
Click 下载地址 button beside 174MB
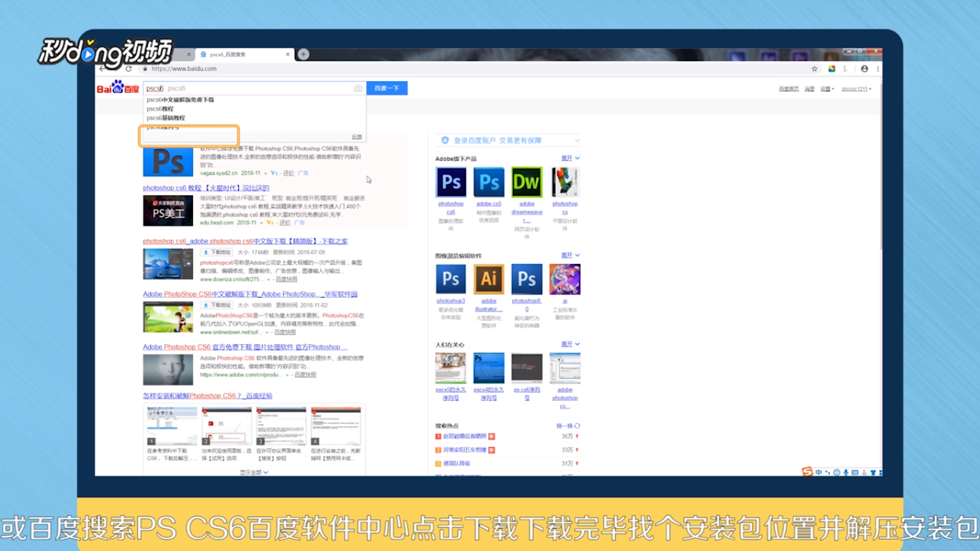coord(216,253)
